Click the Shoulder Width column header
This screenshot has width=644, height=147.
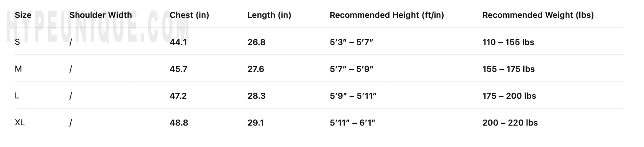pyautogui.click(x=101, y=15)
